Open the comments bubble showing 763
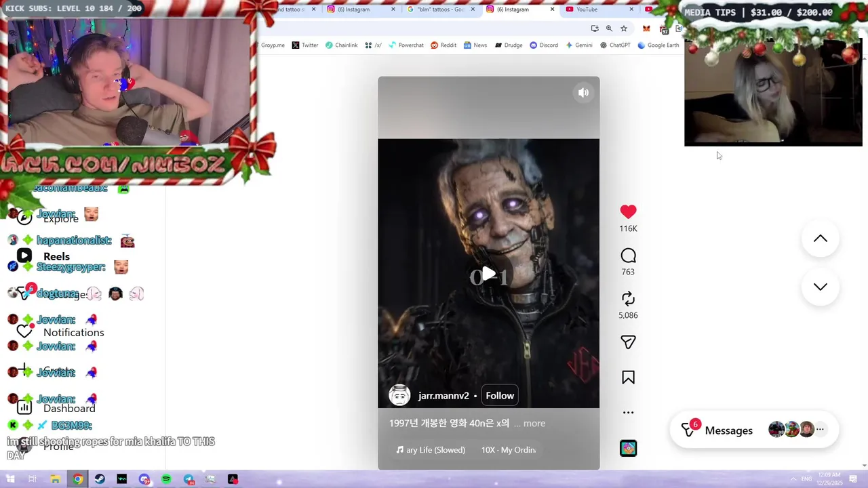Screen dimensions: 868x488 pos(628,256)
